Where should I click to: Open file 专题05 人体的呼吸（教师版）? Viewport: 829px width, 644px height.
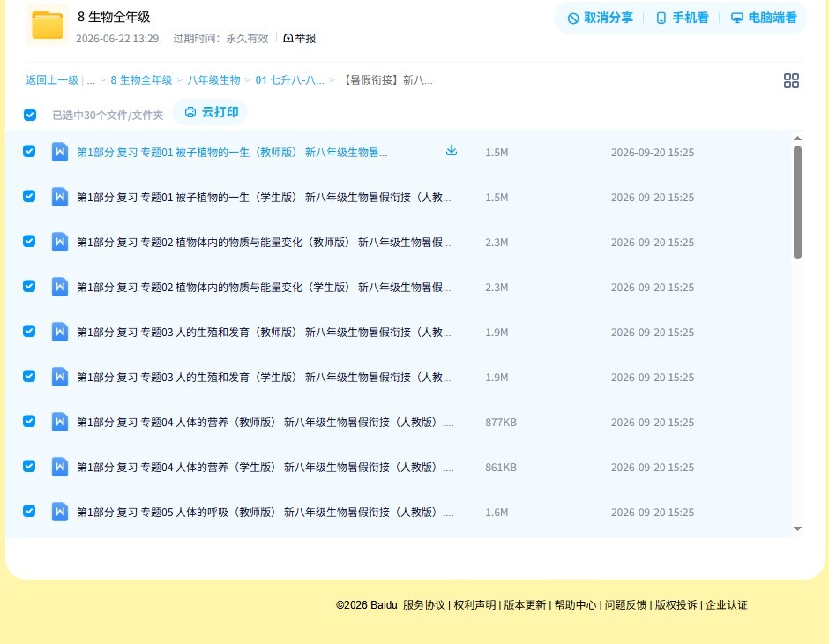coord(265,512)
